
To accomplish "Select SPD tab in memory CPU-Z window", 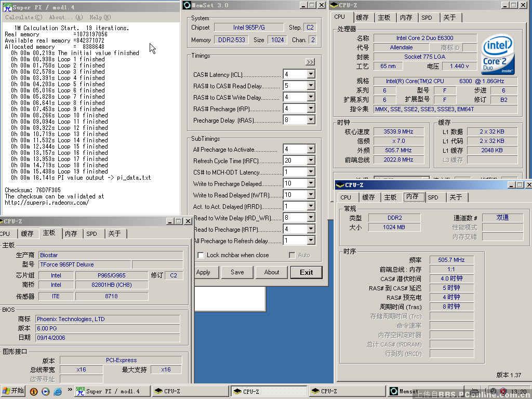I will 433,197.
